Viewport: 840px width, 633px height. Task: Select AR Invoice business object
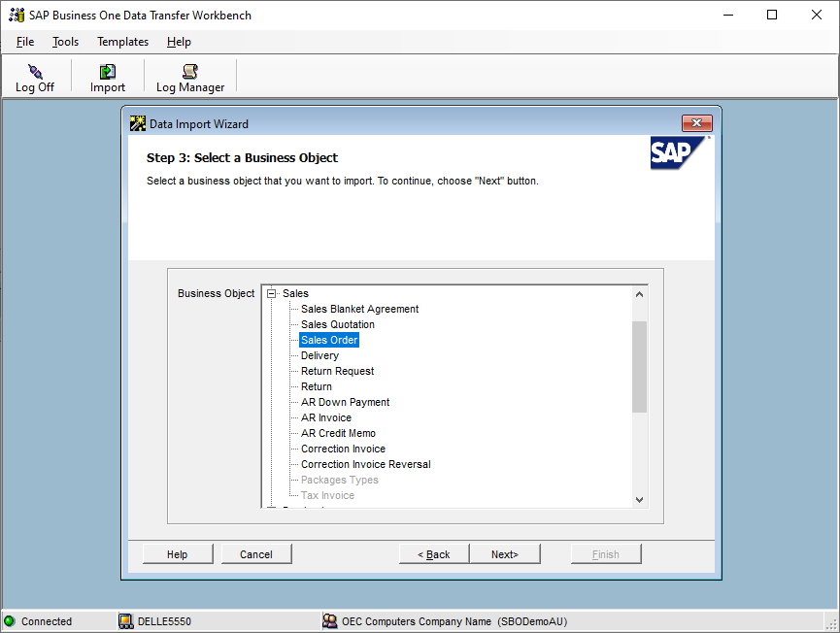[x=325, y=417]
